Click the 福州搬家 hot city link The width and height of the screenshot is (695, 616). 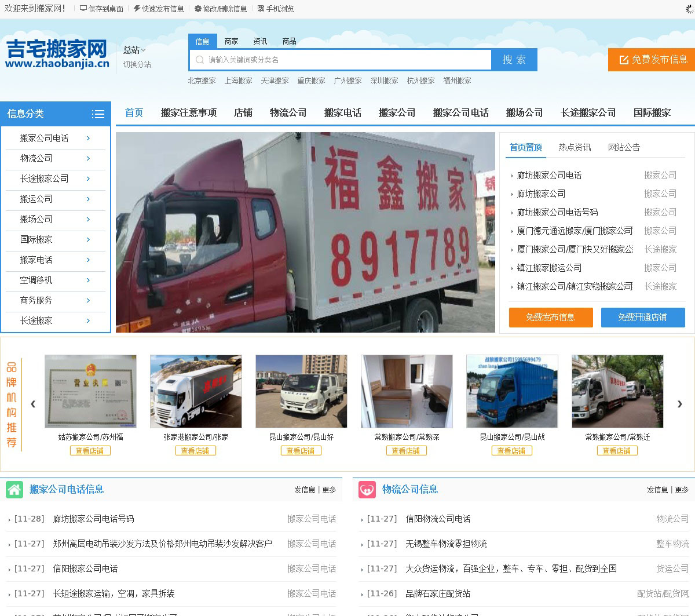pyautogui.click(x=457, y=81)
